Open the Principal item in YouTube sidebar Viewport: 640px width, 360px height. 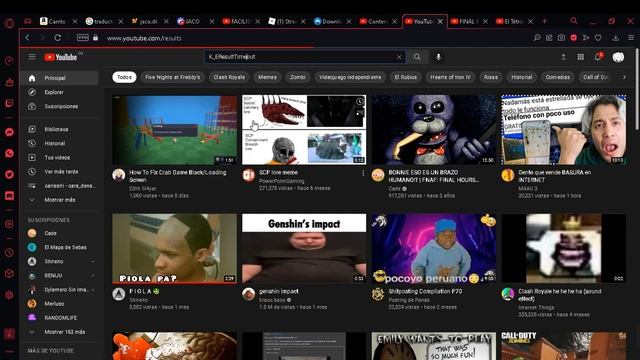pos(60,78)
